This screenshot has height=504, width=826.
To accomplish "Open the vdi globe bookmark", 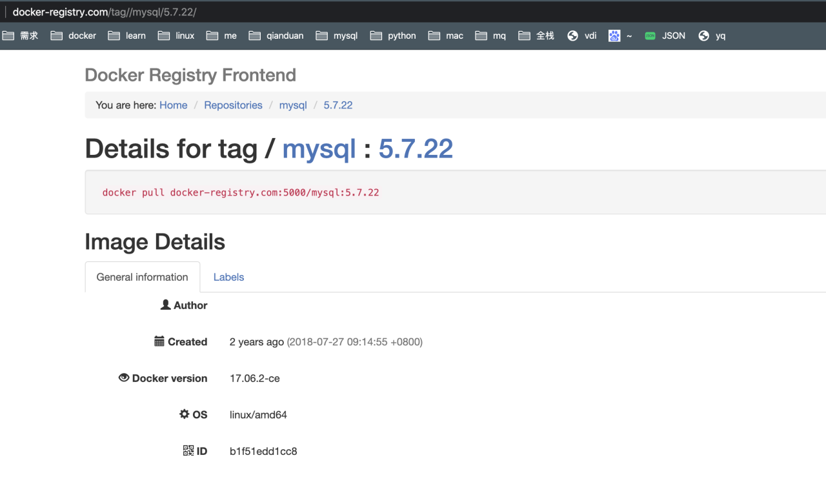I will [x=582, y=35].
